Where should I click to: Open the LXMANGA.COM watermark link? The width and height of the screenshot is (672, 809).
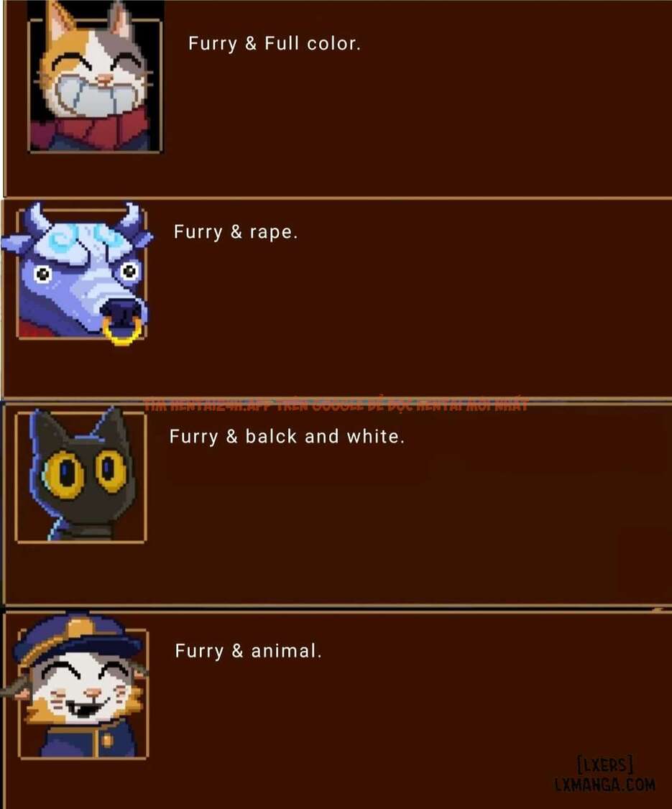point(605,785)
